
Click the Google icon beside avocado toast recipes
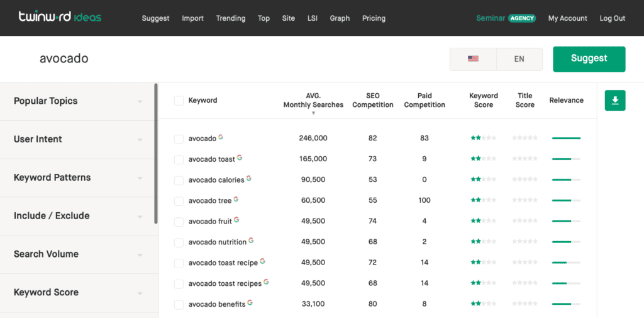[266, 282]
